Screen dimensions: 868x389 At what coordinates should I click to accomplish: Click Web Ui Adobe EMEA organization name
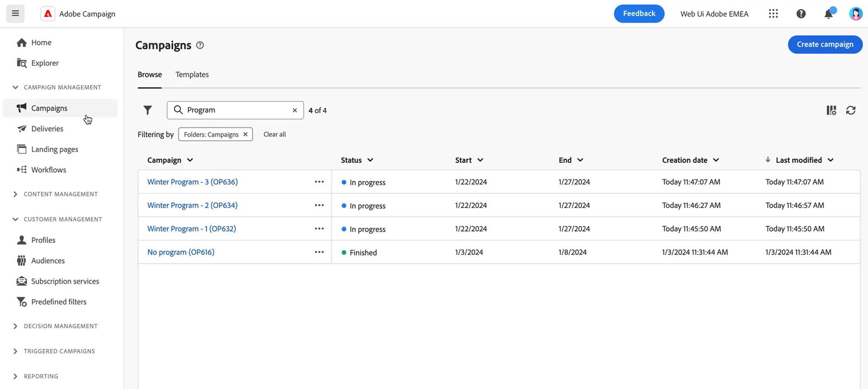[714, 14]
